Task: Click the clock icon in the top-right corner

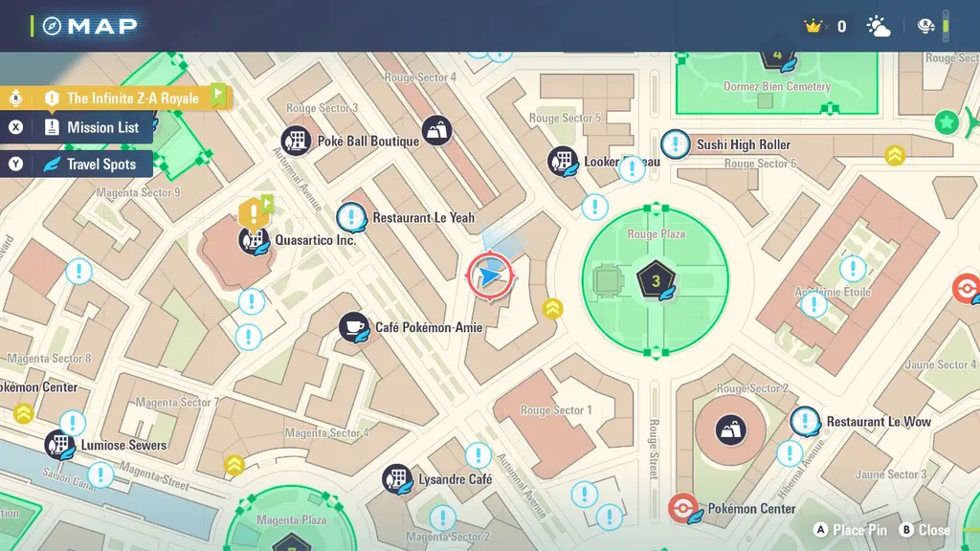Action: [924, 25]
